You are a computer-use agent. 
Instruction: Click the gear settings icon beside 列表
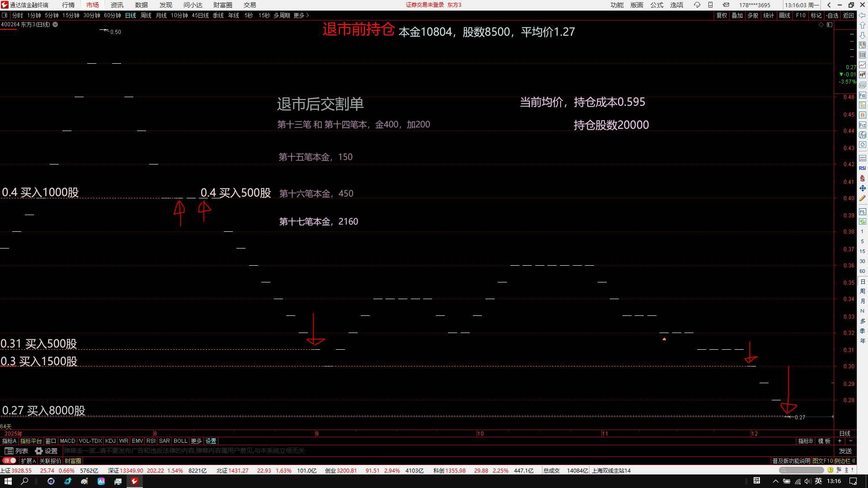[x=39, y=451]
